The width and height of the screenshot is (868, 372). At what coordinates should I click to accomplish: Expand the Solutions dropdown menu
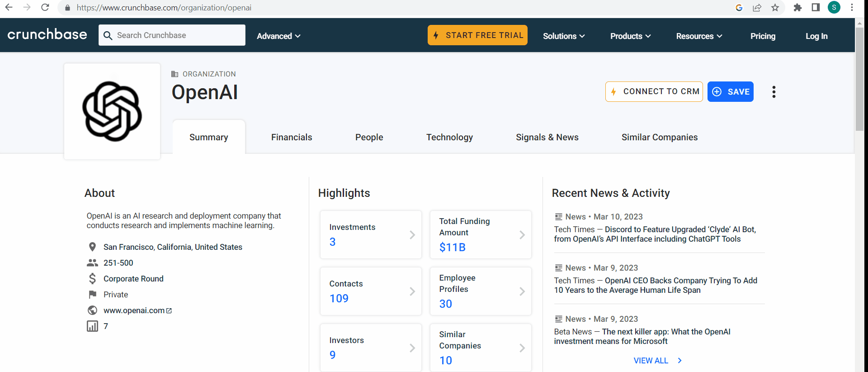(x=564, y=36)
